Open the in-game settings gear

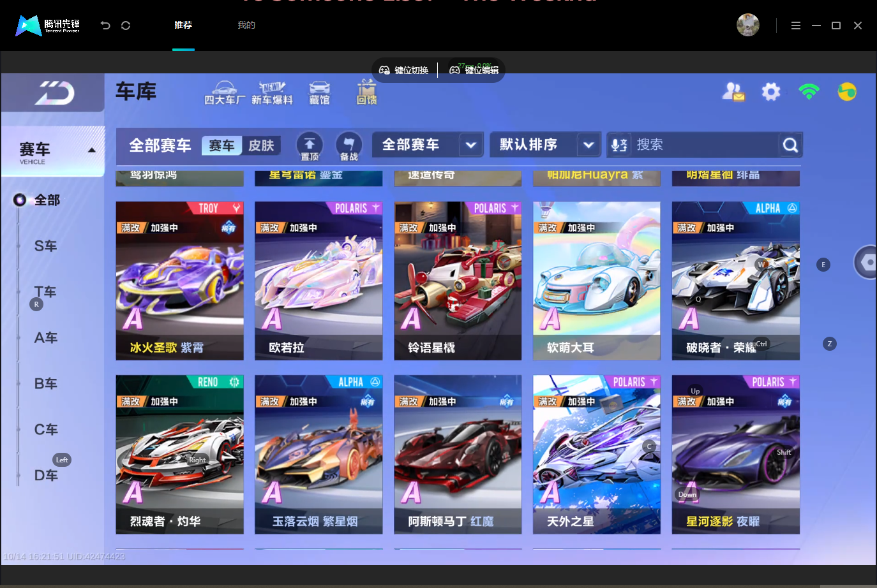pyautogui.click(x=771, y=92)
